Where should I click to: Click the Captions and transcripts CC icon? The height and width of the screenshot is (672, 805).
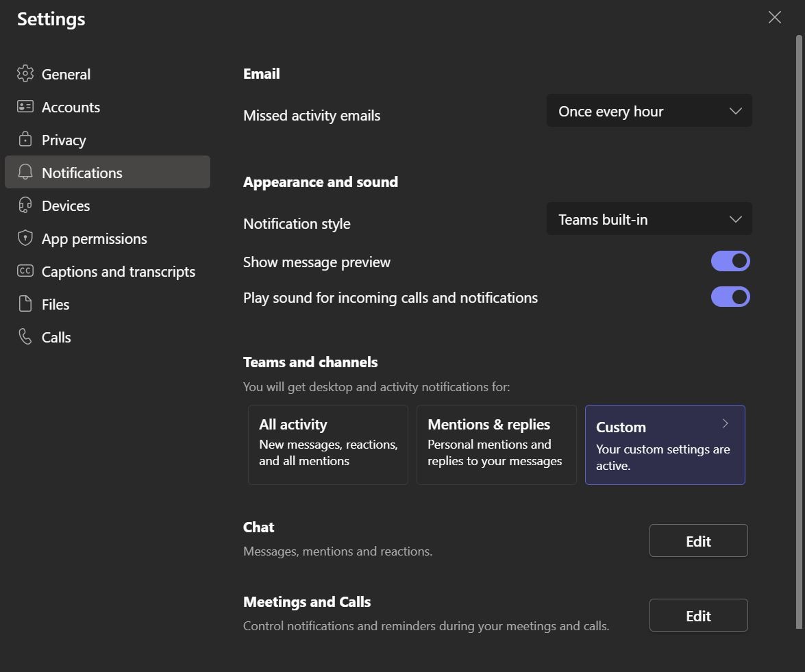[25, 271]
